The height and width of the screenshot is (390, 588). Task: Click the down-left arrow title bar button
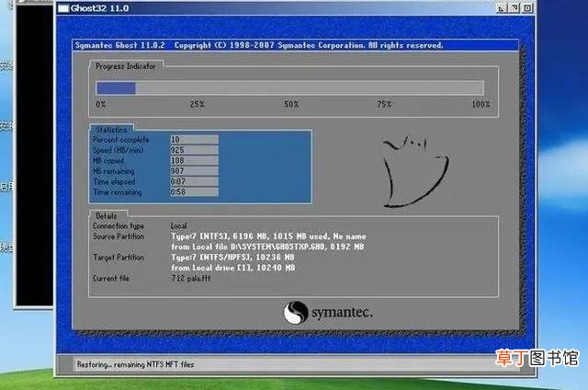pos(502,8)
